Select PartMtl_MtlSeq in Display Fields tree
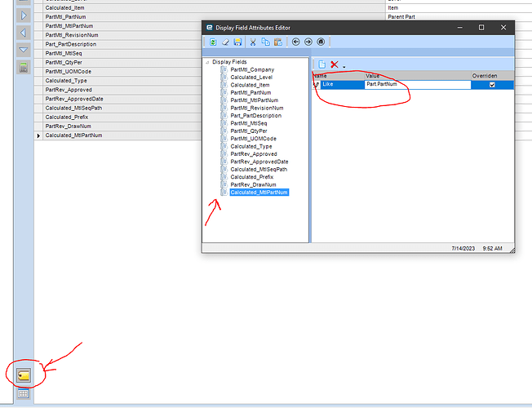 (249, 123)
